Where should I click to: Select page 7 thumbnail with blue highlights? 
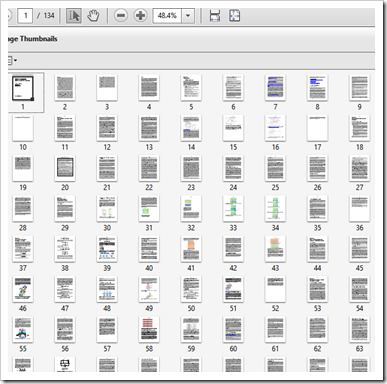click(275, 88)
